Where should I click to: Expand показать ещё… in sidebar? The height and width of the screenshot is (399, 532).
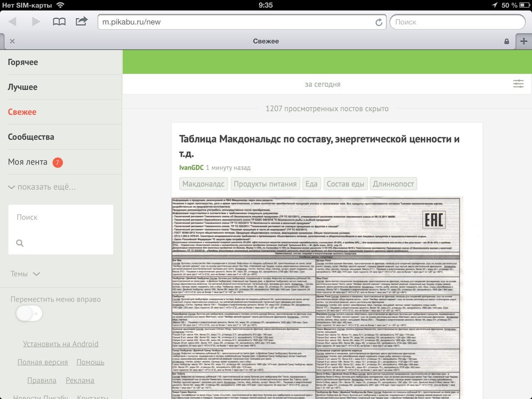[x=42, y=187]
